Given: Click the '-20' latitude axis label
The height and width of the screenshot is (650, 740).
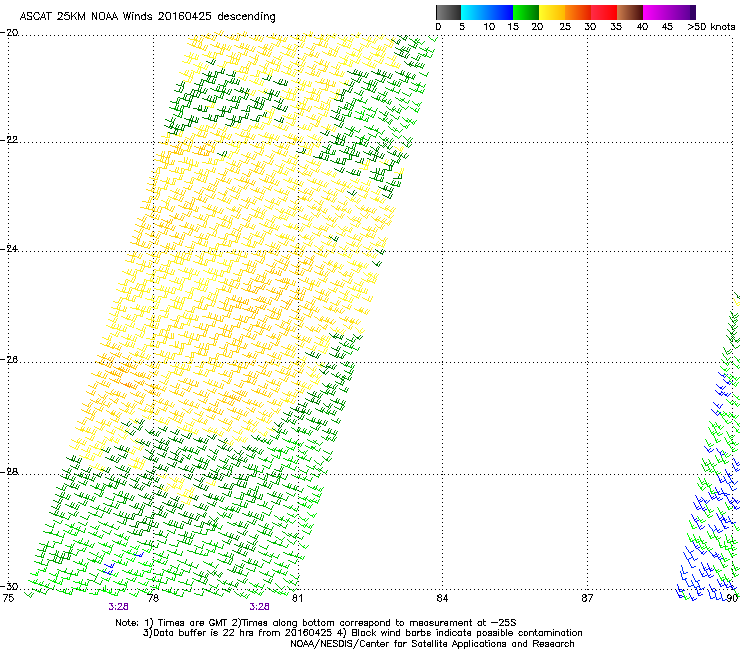Looking at the screenshot, I should click(9, 33).
